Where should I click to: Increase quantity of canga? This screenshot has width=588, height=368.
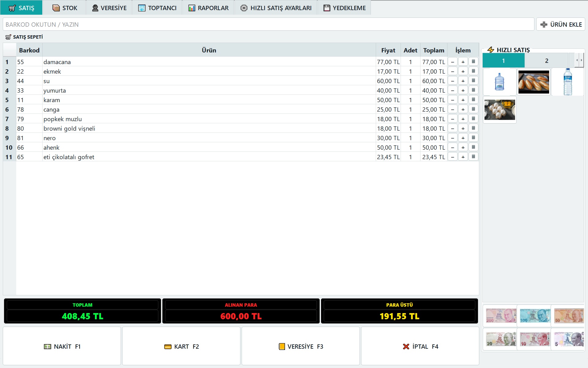(463, 109)
